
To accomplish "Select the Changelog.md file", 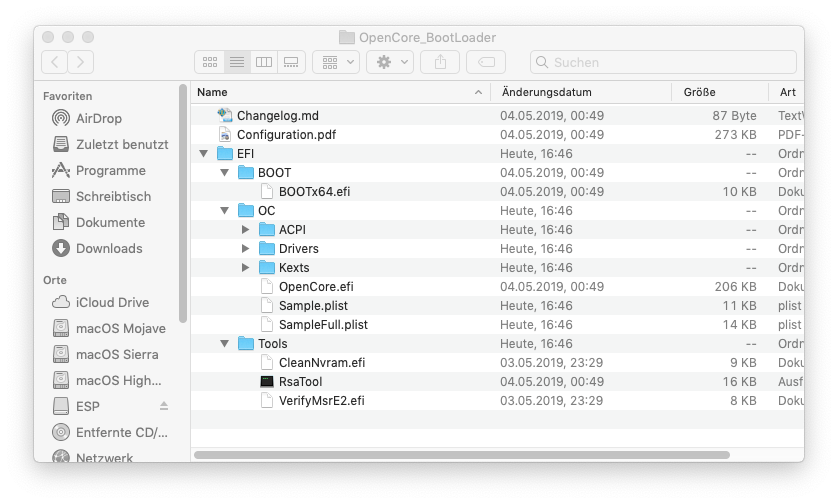I will (x=498, y=115).
